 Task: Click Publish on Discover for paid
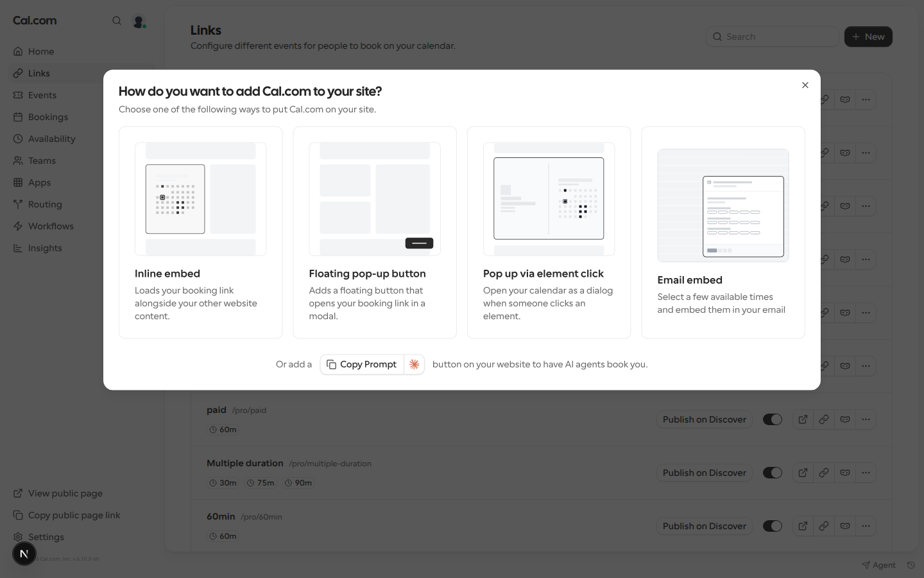[x=704, y=419]
